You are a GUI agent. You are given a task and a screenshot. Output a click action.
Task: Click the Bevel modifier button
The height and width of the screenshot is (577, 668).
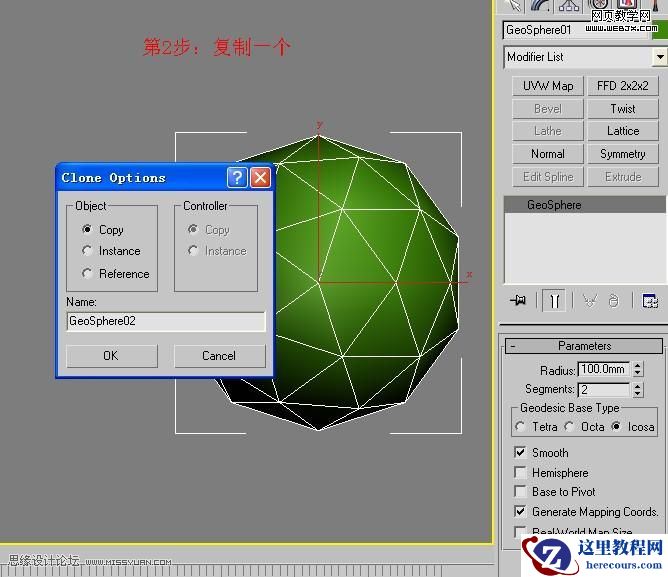click(x=548, y=109)
